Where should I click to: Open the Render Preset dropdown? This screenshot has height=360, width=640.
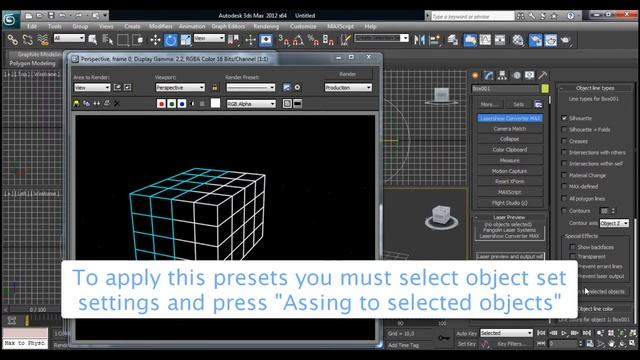pos(251,87)
